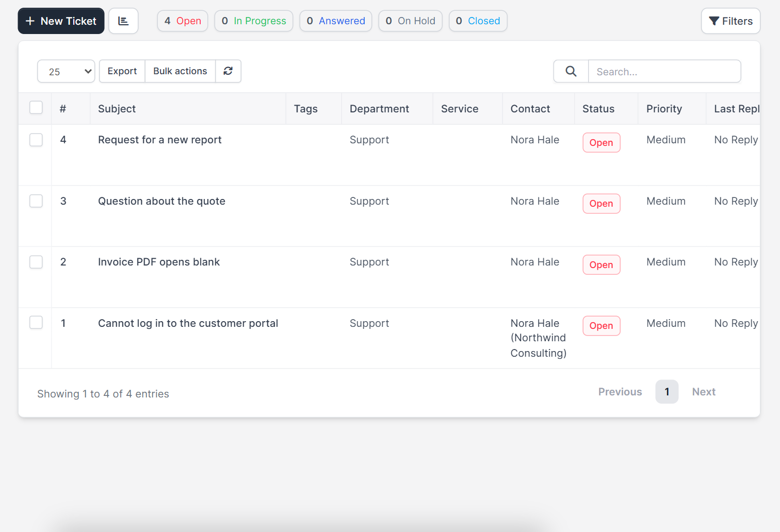The height and width of the screenshot is (532, 780).
Task: Show Closed tickets
Action: pyautogui.click(x=478, y=21)
